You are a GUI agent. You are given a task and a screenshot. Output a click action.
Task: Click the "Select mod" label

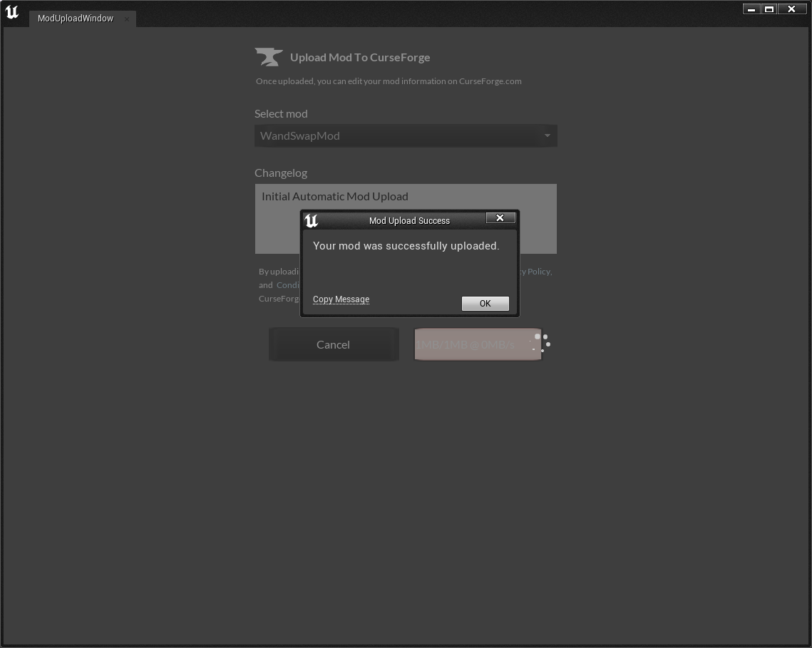(x=281, y=114)
